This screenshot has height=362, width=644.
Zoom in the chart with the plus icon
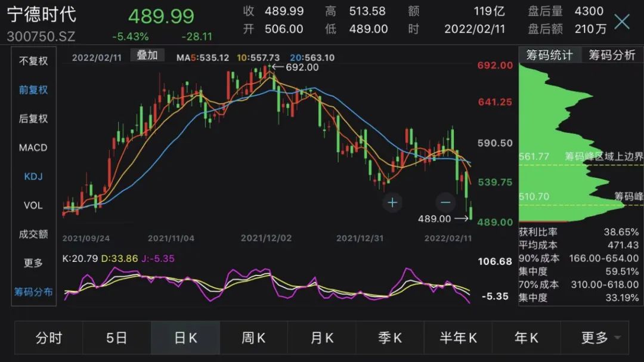(392, 203)
